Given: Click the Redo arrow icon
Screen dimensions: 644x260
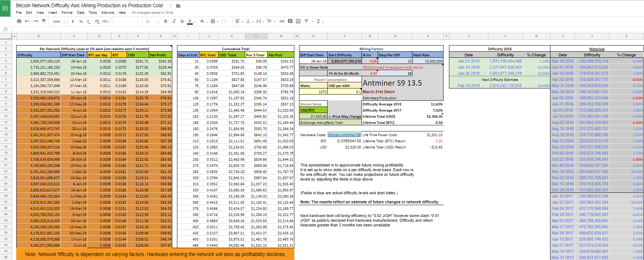Looking at the screenshot, I should [35, 21].
